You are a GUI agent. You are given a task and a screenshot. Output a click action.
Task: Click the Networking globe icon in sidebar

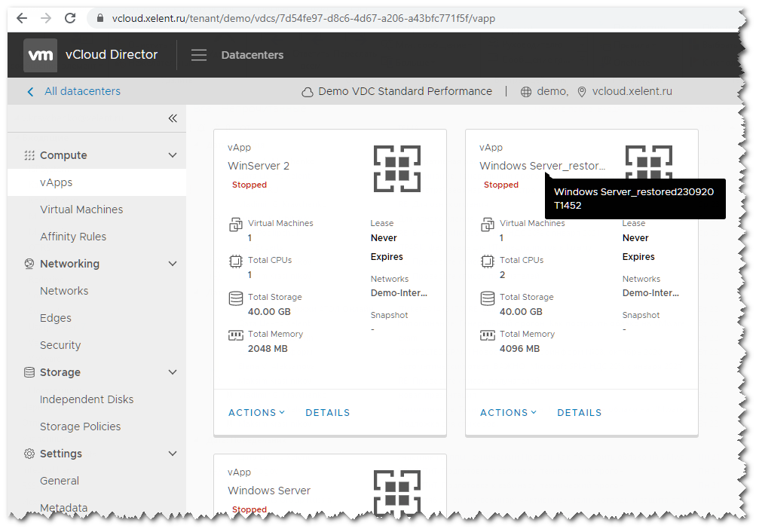(29, 264)
